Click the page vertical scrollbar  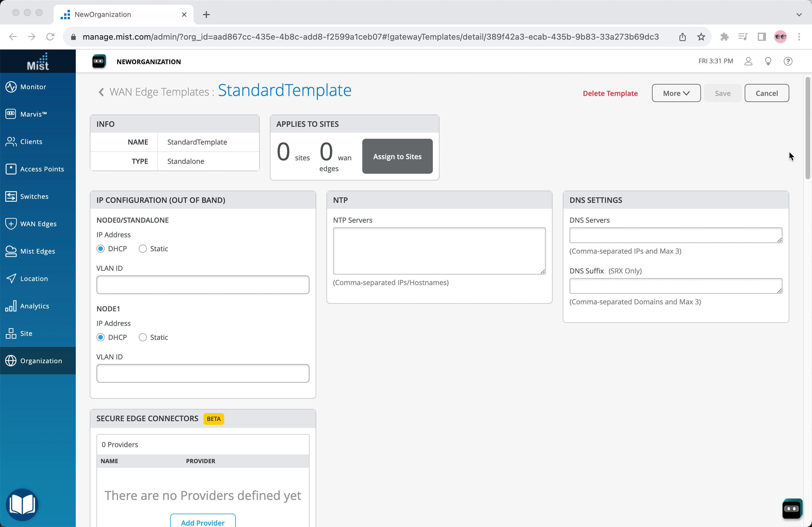click(x=807, y=128)
